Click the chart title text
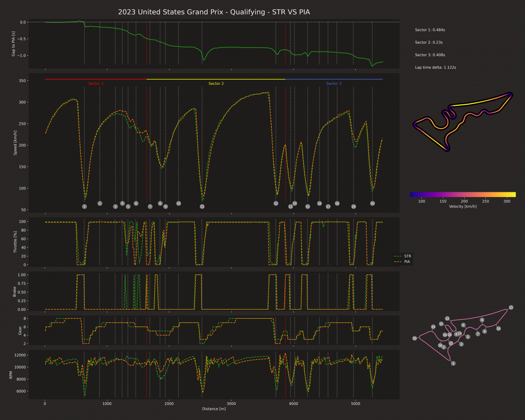Viewport: 525px width, 420px height. pos(214,12)
